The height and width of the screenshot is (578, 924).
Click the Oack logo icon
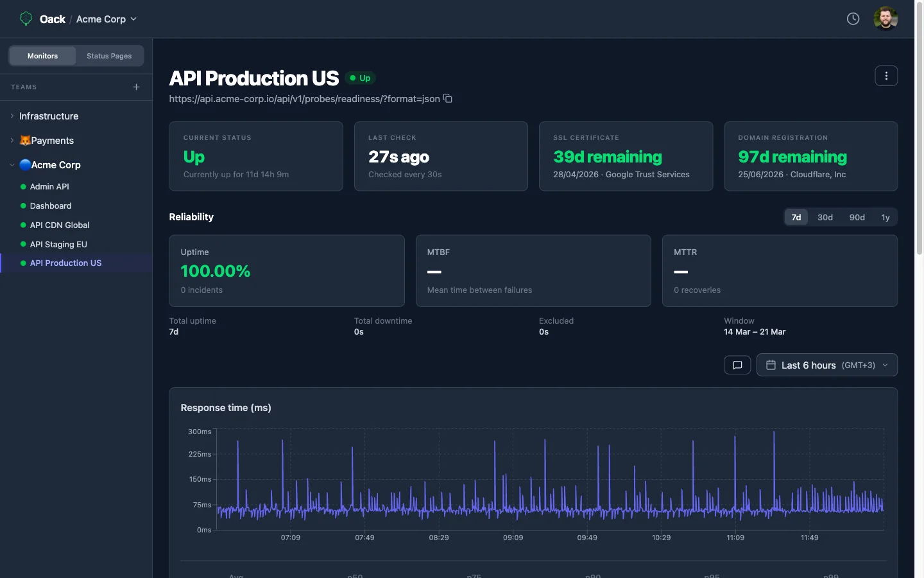[26, 19]
